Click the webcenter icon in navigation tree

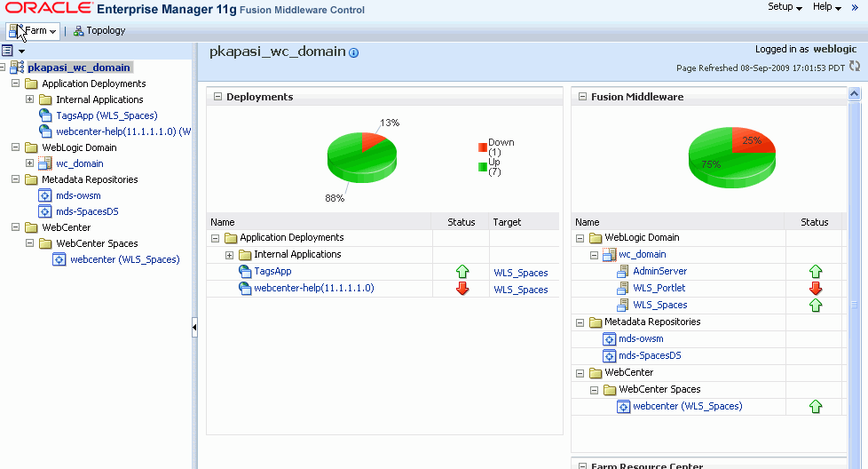(59, 259)
